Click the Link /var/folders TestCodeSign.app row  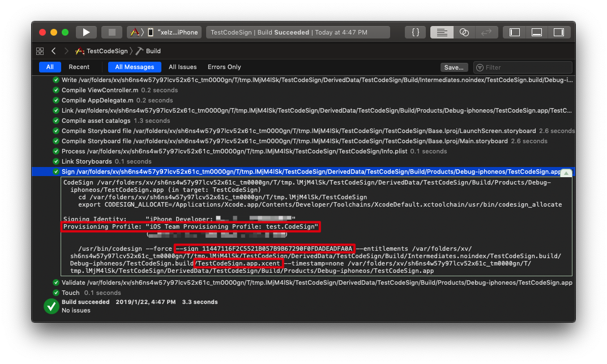(x=303, y=110)
